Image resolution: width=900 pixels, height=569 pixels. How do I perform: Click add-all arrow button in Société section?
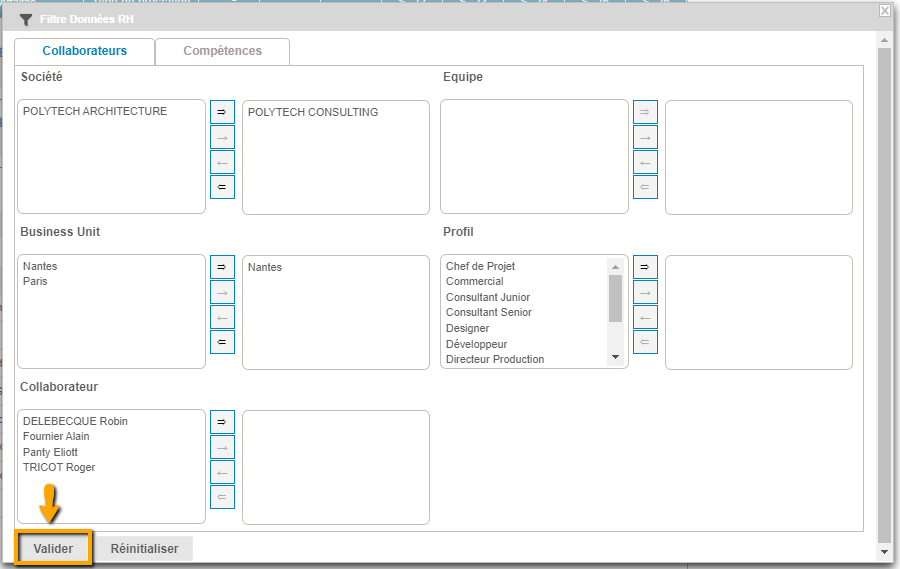[x=222, y=112]
